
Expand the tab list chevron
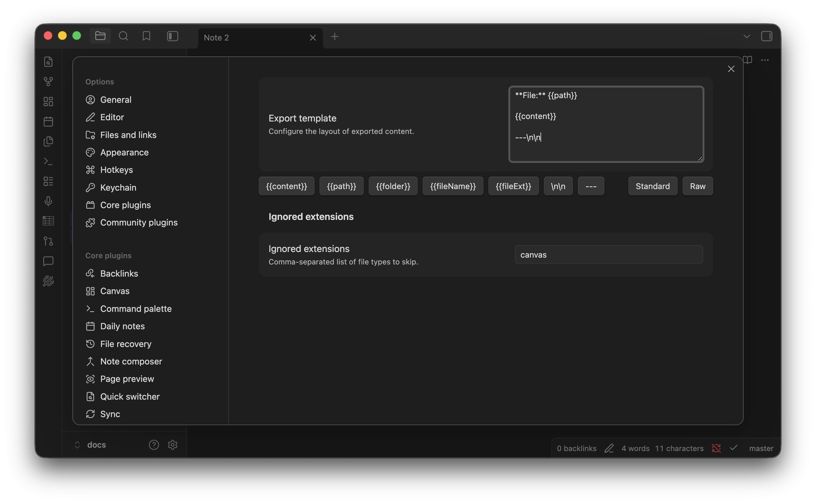pos(746,36)
